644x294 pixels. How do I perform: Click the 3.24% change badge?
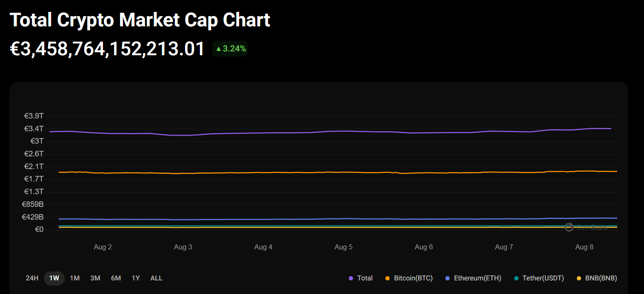tap(230, 48)
